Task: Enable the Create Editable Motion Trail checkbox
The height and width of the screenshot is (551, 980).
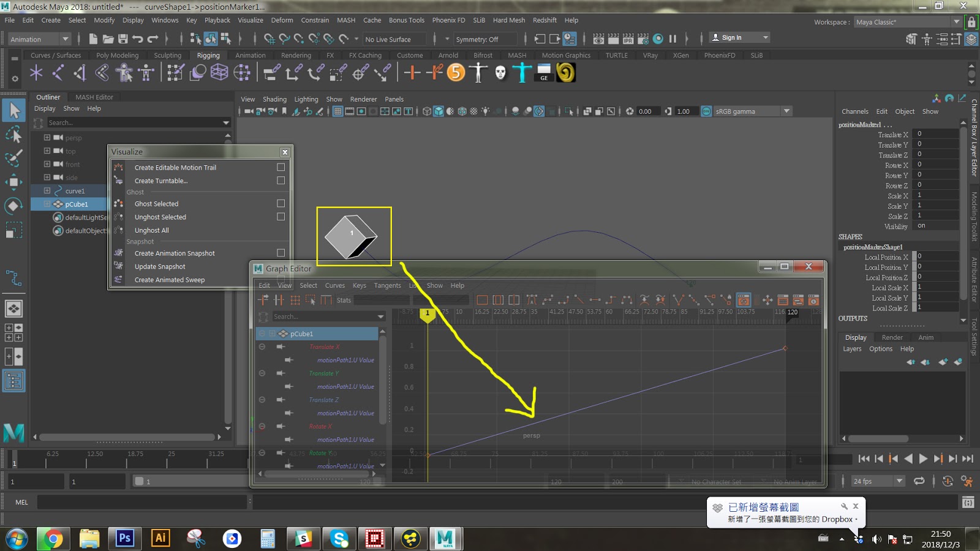Action: click(281, 167)
